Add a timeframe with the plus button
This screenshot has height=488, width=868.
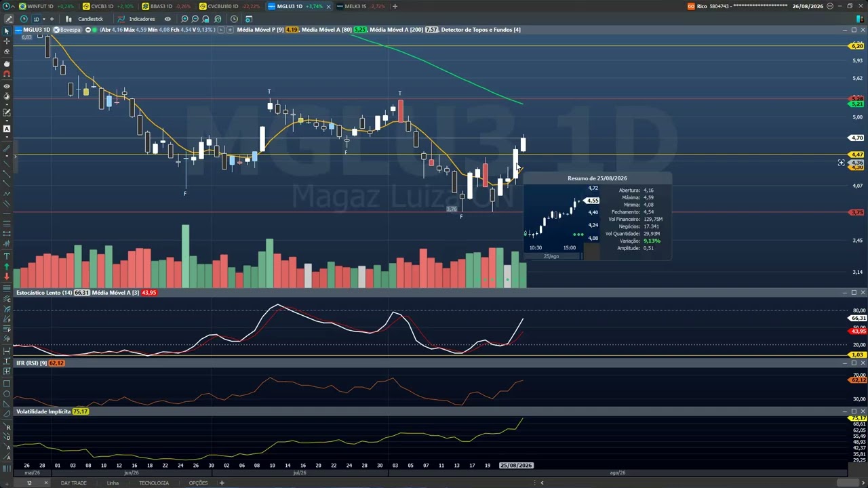[52, 19]
